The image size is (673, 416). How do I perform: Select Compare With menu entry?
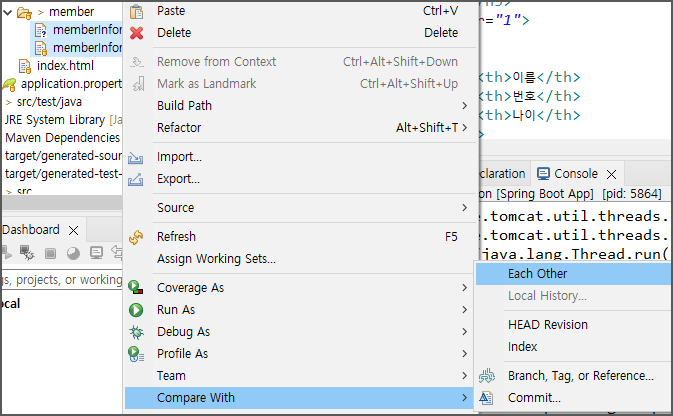point(300,398)
